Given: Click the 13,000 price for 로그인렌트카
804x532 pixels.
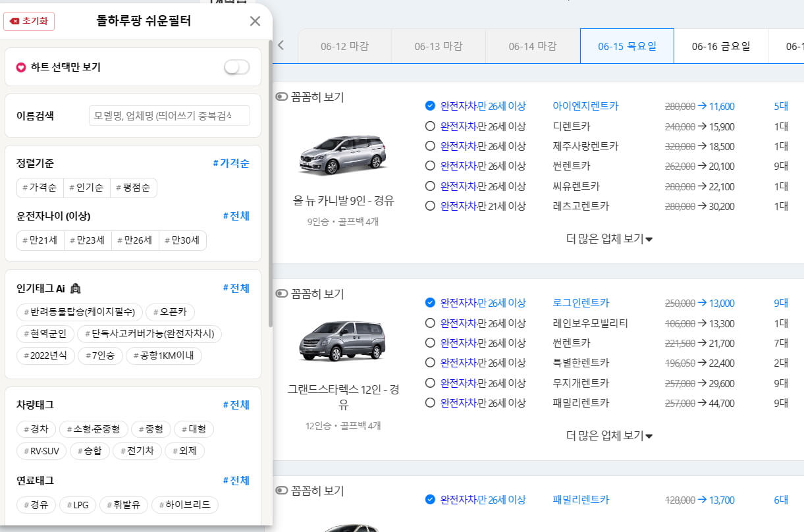Looking at the screenshot, I should (x=722, y=303).
